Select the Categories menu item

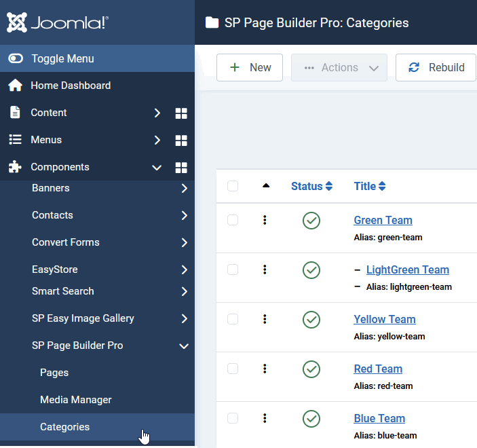tap(97, 427)
